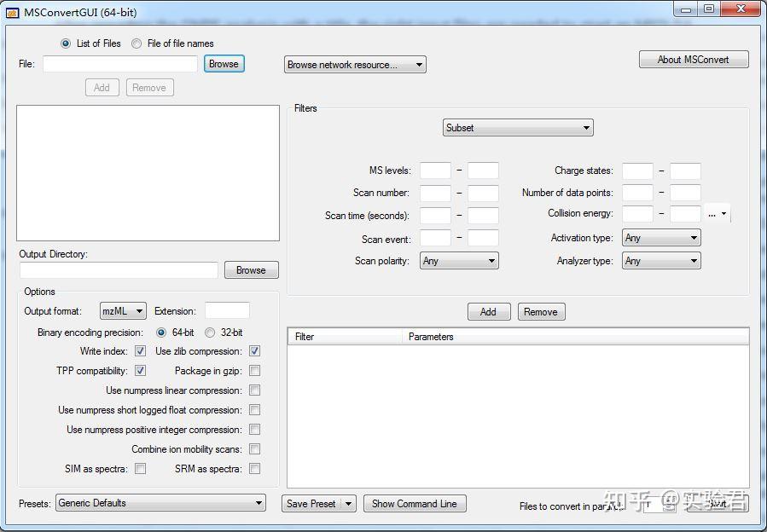
Task: Click the disabled Remove file button
Action: [149, 88]
